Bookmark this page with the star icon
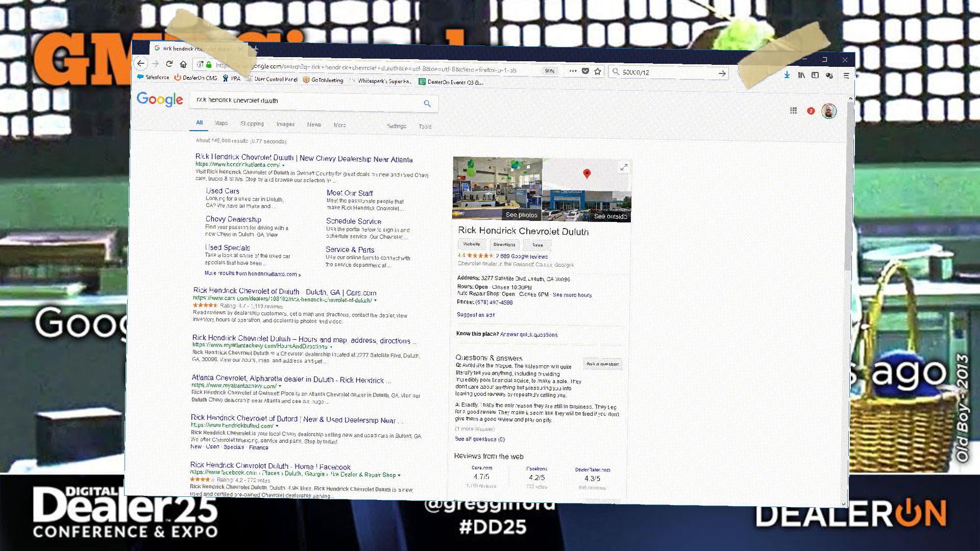 (x=598, y=71)
